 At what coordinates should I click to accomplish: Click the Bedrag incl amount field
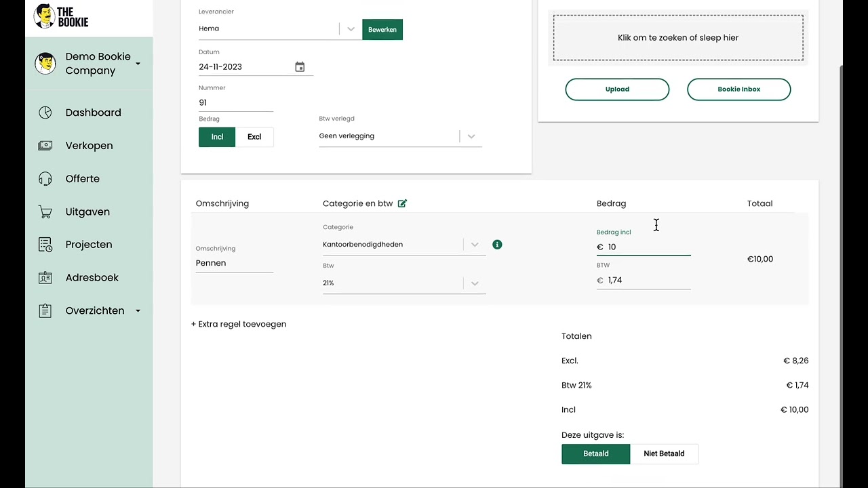[644, 247]
